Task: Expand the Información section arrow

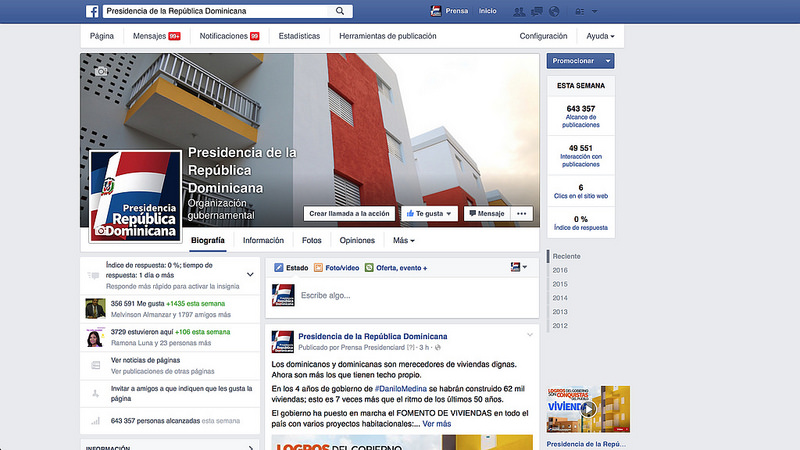Action: [x=251, y=448]
